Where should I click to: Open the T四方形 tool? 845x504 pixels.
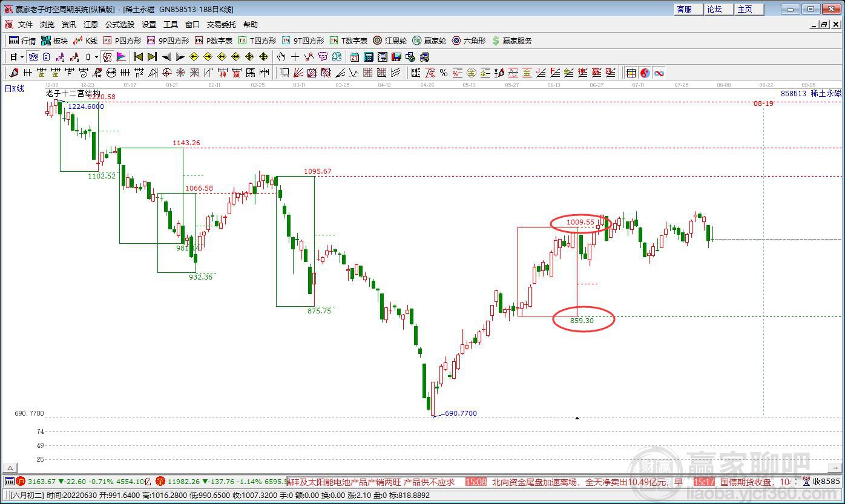(257, 41)
